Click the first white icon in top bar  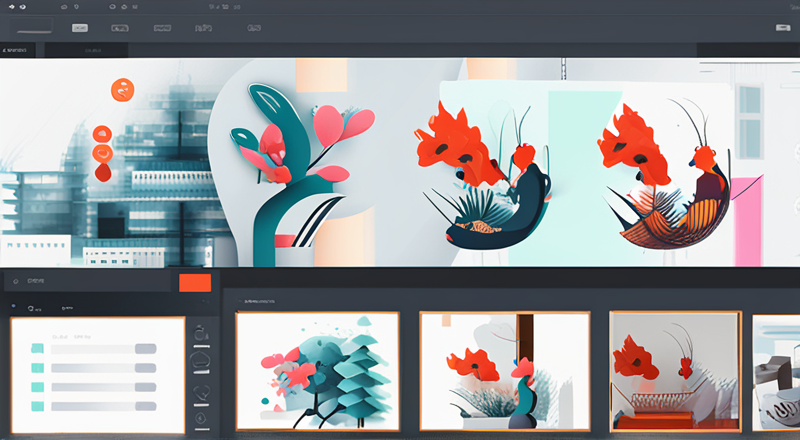coord(12,7)
